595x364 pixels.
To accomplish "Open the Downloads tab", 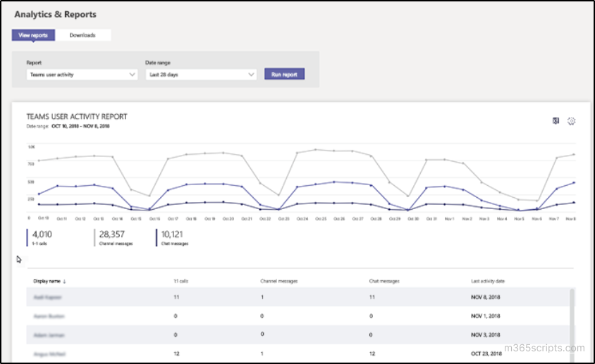I will (x=82, y=35).
